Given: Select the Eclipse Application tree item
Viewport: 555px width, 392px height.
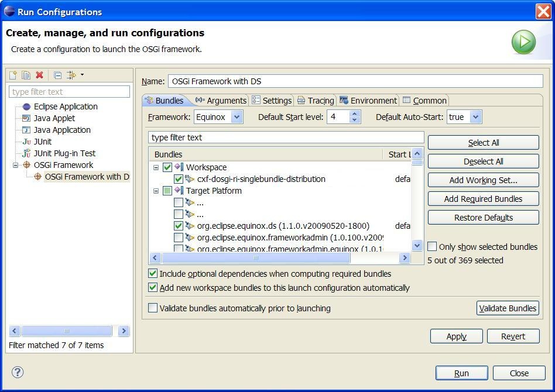Looking at the screenshot, I should coord(65,106).
